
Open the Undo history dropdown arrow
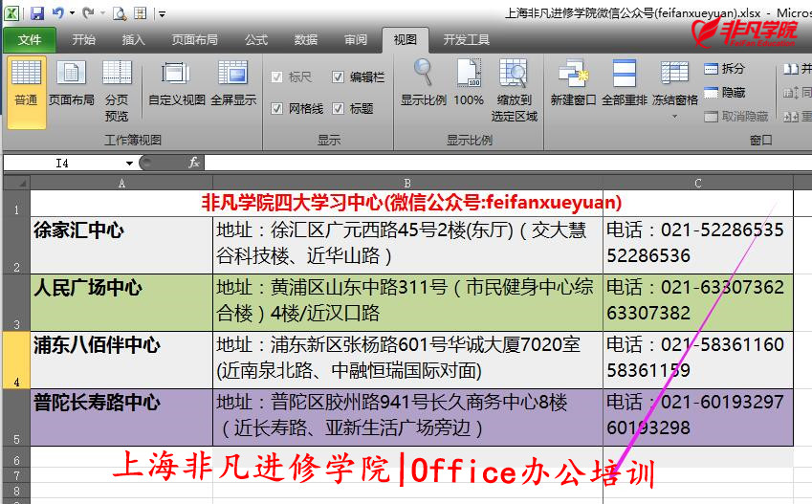pos(72,13)
